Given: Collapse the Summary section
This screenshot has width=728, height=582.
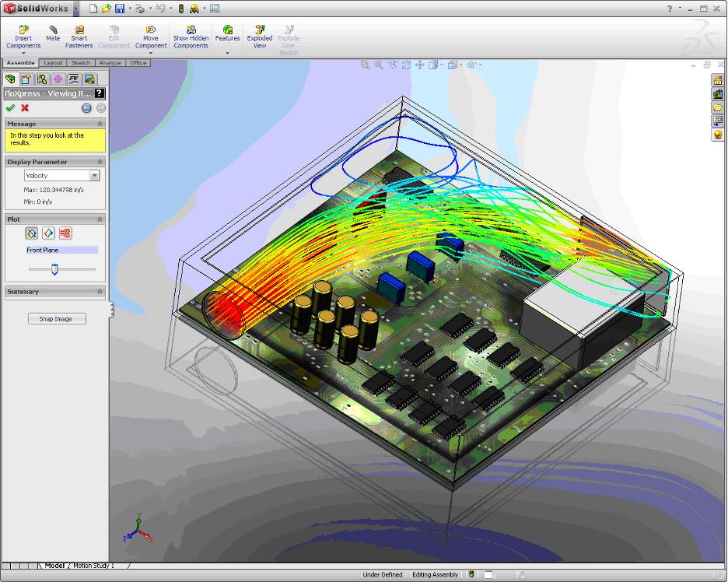Looking at the screenshot, I should (x=100, y=292).
